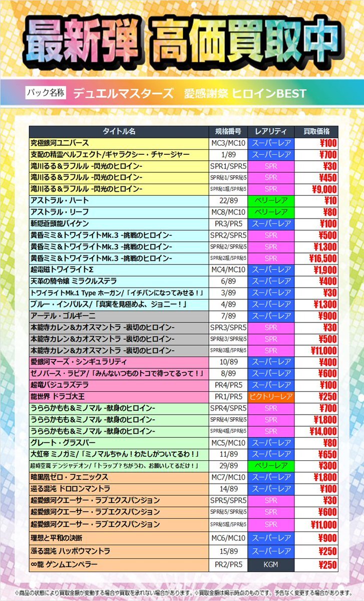Click the ¥1,900 price cell
Image resolution: width=364 pixels, height=601 pixels.
(x=316, y=270)
